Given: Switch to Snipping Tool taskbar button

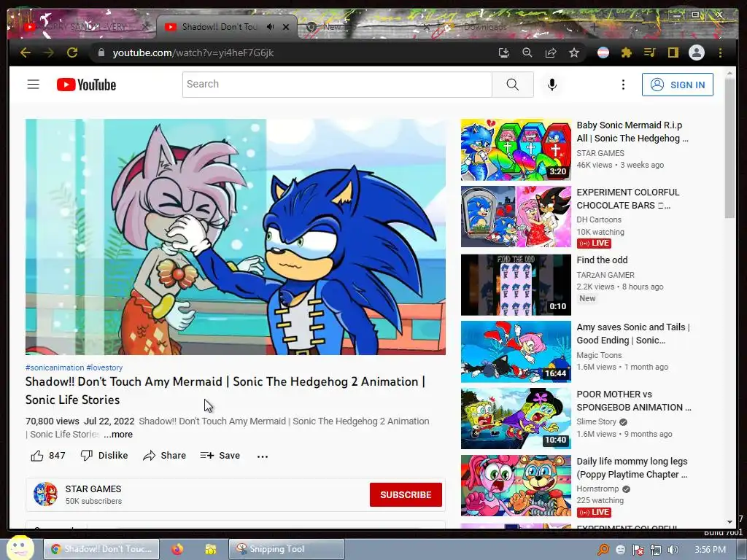Looking at the screenshot, I should [286, 549].
